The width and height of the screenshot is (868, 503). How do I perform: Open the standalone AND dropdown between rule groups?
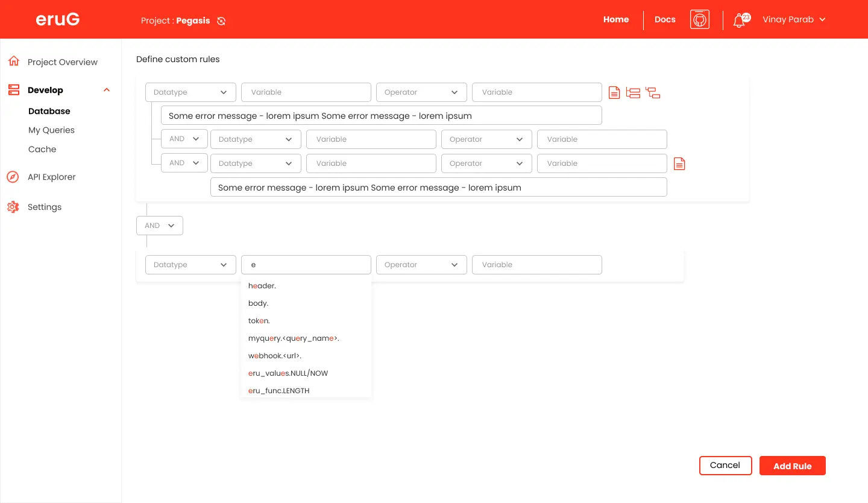160,226
